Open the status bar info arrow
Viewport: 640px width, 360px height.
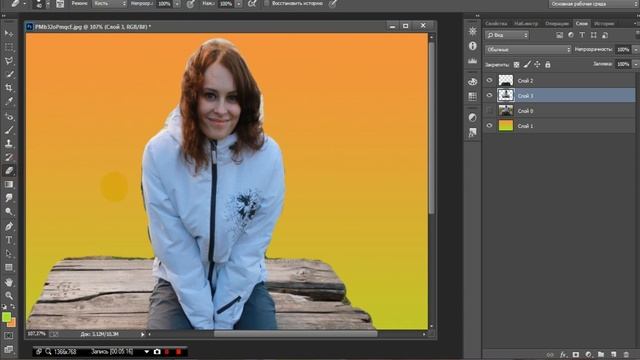[x=142, y=334]
